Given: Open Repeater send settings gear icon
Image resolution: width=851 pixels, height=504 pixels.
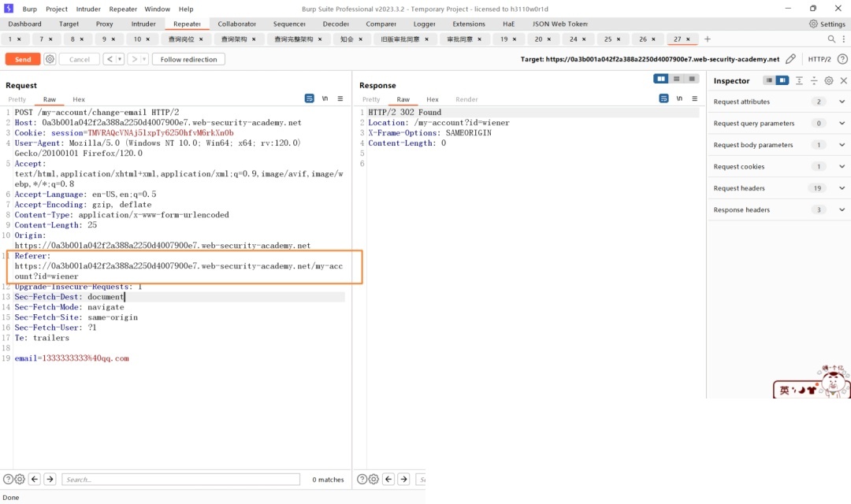Looking at the screenshot, I should click(x=50, y=59).
